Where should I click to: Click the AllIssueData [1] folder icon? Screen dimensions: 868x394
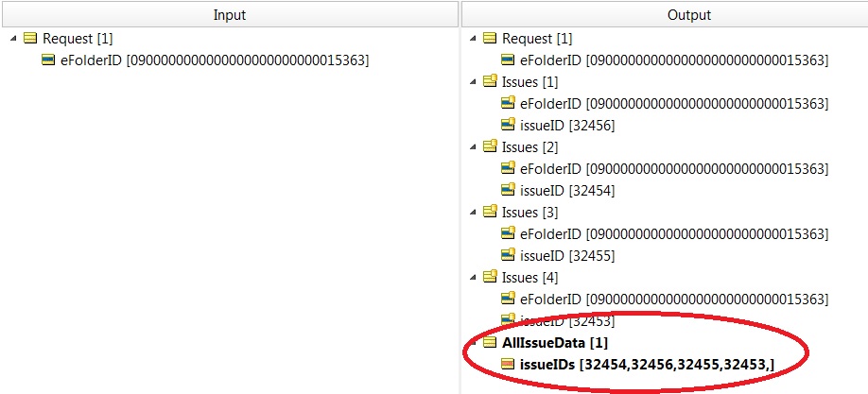[x=490, y=343]
